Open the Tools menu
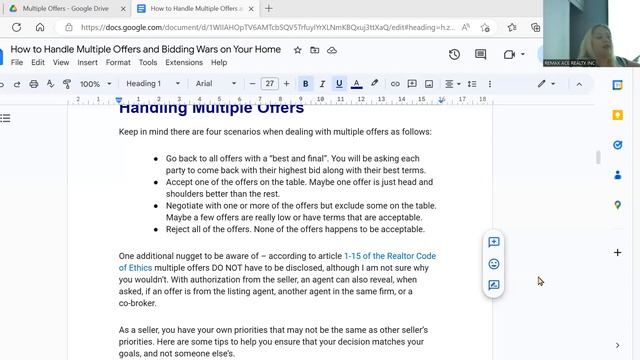 (148, 62)
